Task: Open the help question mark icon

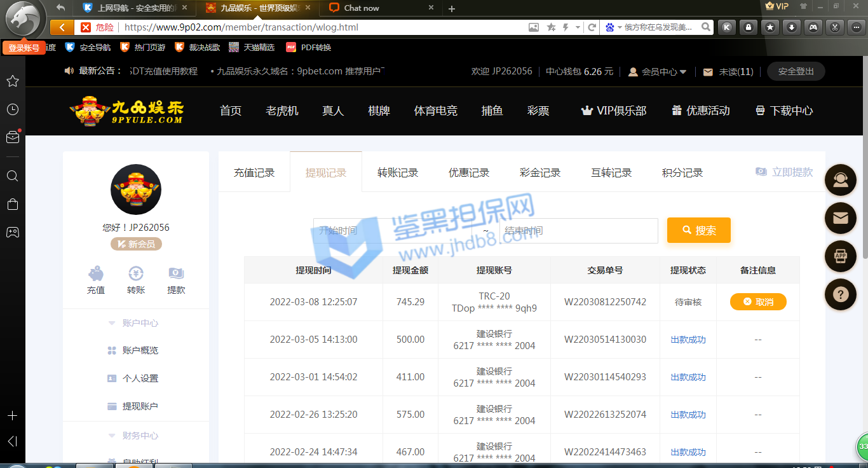Action: coord(840,294)
